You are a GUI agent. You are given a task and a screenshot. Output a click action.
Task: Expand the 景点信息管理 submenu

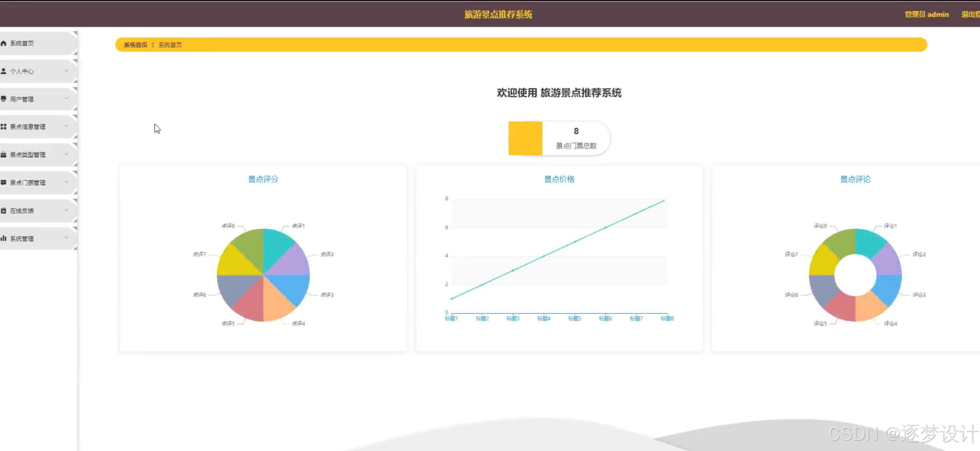point(66,126)
